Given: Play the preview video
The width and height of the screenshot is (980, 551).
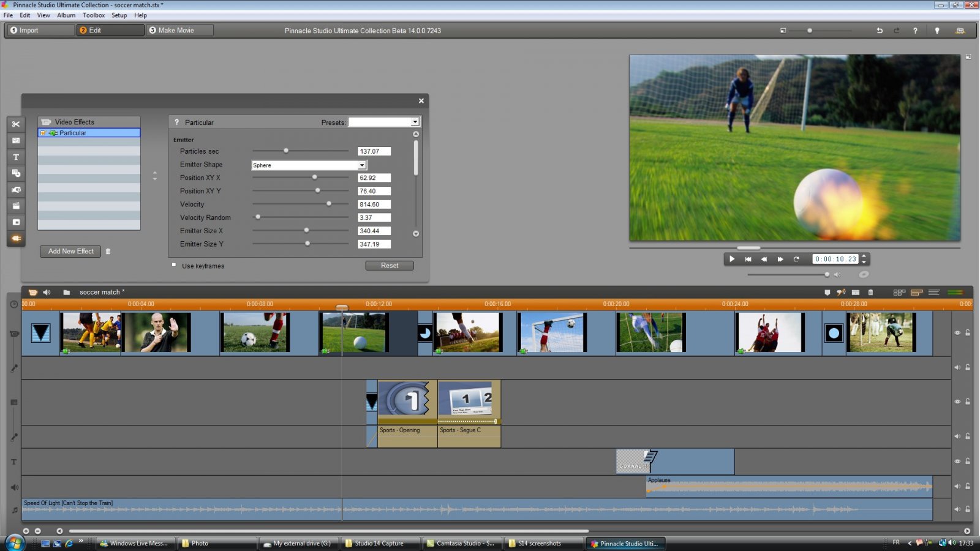Looking at the screenshot, I should (x=732, y=259).
